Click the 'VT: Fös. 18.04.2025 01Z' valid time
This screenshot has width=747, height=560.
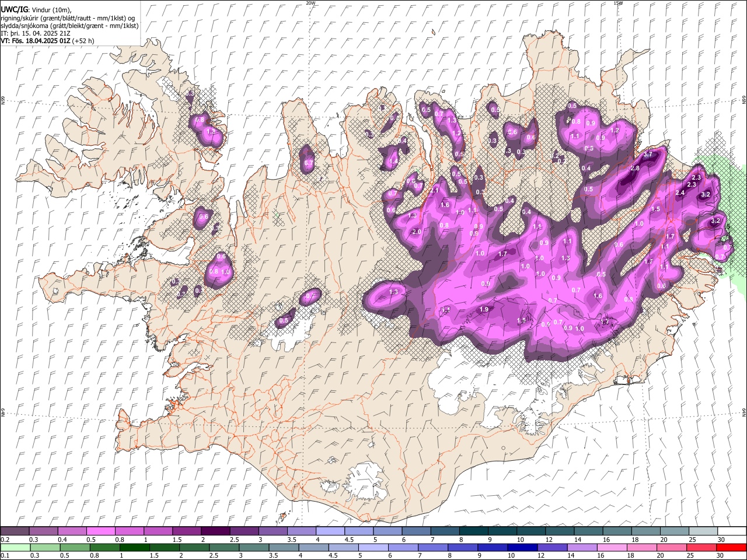click(36, 41)
